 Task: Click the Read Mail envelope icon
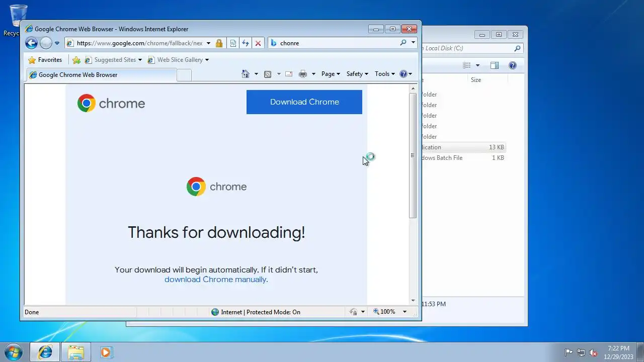(289, 74)
